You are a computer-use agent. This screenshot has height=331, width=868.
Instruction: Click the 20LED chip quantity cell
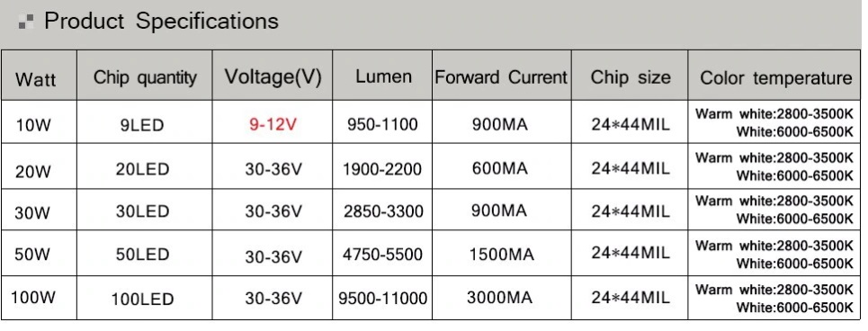click(x=142, y=169)
